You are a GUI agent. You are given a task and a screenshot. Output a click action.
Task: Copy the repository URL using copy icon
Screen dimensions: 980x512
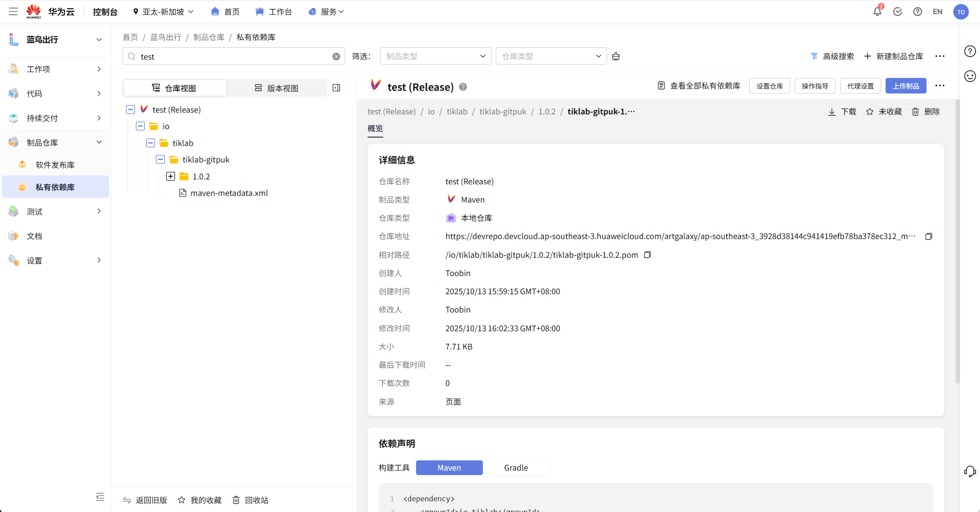(x=929, y=236)
